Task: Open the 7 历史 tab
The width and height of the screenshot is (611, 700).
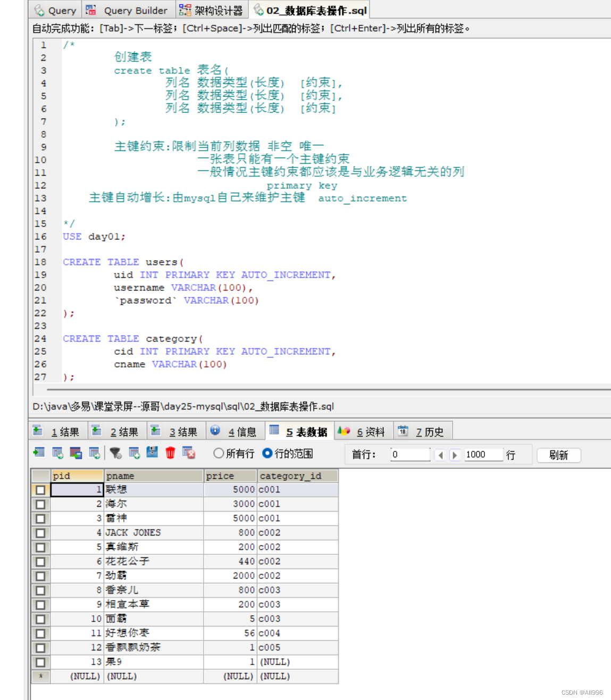Action: pyautogui.click(x=422, y=431)
